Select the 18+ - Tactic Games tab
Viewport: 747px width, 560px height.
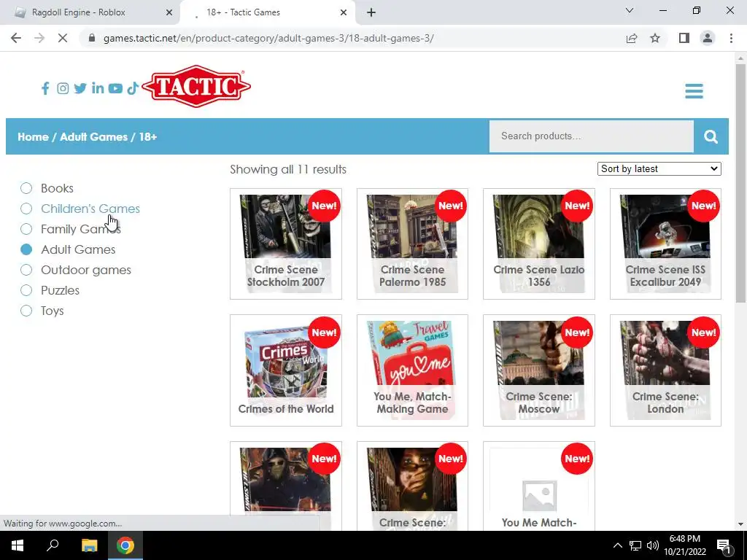tap(267, 13)
